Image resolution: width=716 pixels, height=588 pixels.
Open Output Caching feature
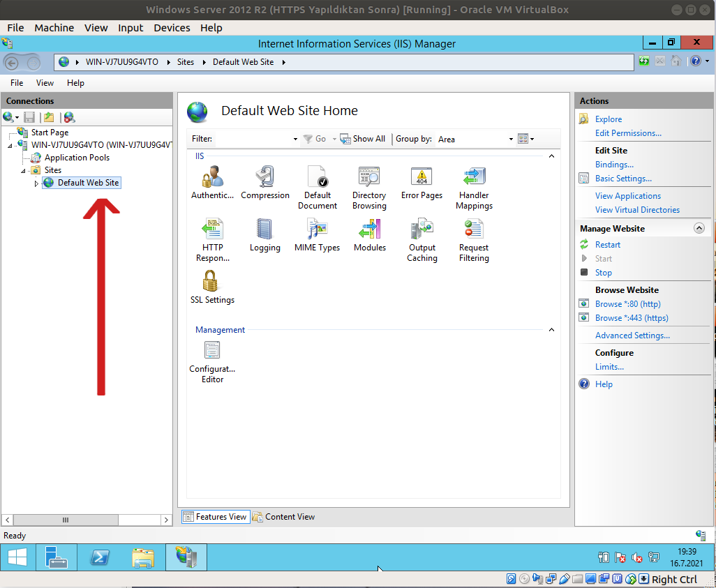422,240
